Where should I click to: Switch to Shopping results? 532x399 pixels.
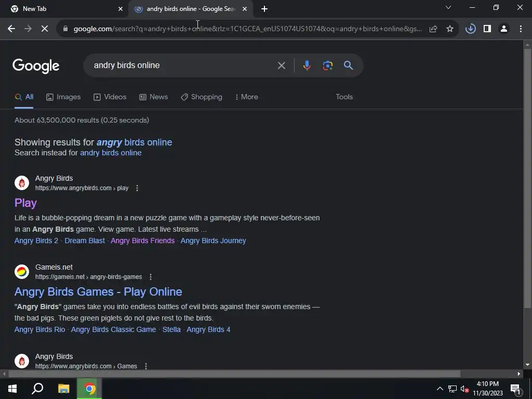point(202,97)
